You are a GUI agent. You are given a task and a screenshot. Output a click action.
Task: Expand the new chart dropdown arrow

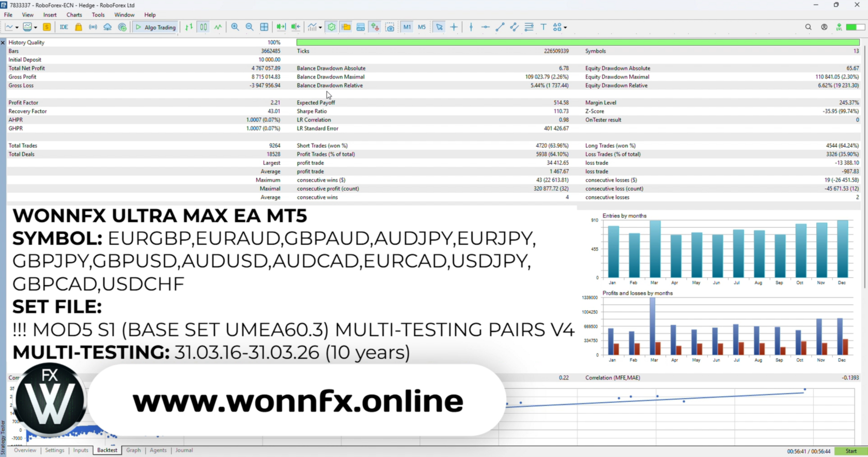[17, 28]
